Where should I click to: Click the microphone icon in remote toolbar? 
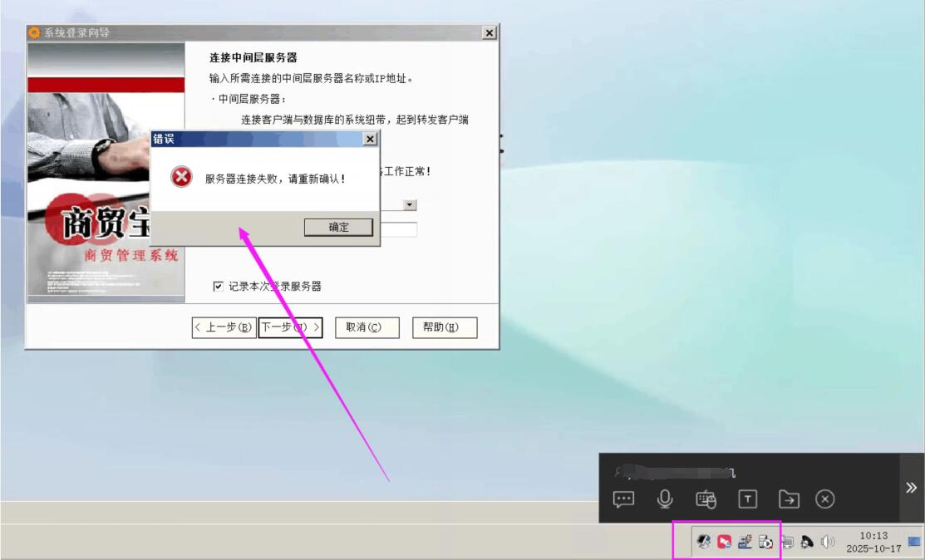[665, 499]
